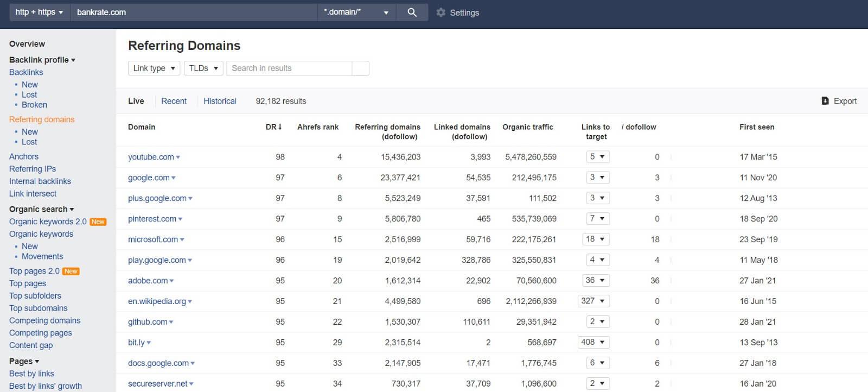Open Content gap report
Viewport: 868px width, 392px height.
coord(31,345)
